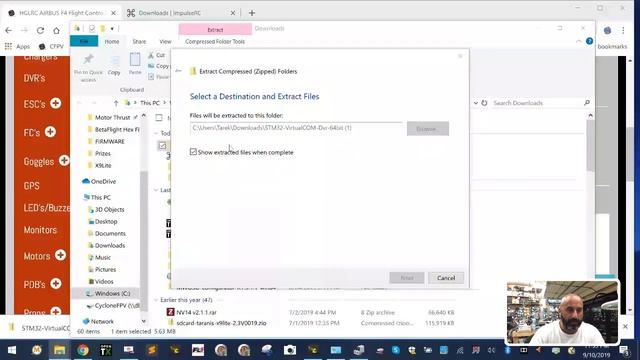Viewport: 640px width, 360px height.
Task: Collapse the Explorer ribbon chevron
Action: click(578, 41)
